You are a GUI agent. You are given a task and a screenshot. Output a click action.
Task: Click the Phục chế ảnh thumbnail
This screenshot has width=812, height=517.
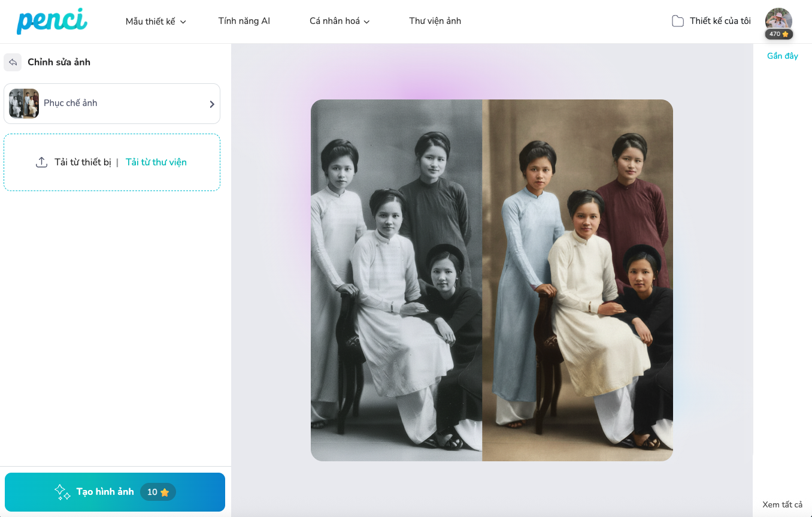tap(24, 104)
